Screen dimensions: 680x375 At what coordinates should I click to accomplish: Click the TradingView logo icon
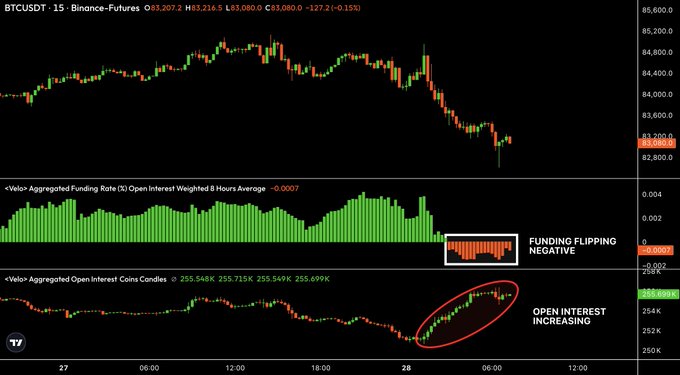click(x=16, y=343)
